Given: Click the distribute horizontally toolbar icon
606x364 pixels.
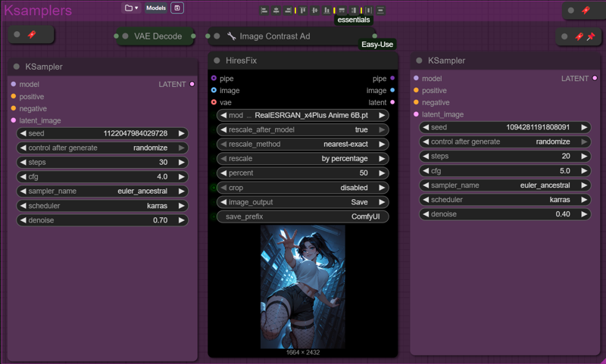Looking at the screenshot, I should (369, 11).
